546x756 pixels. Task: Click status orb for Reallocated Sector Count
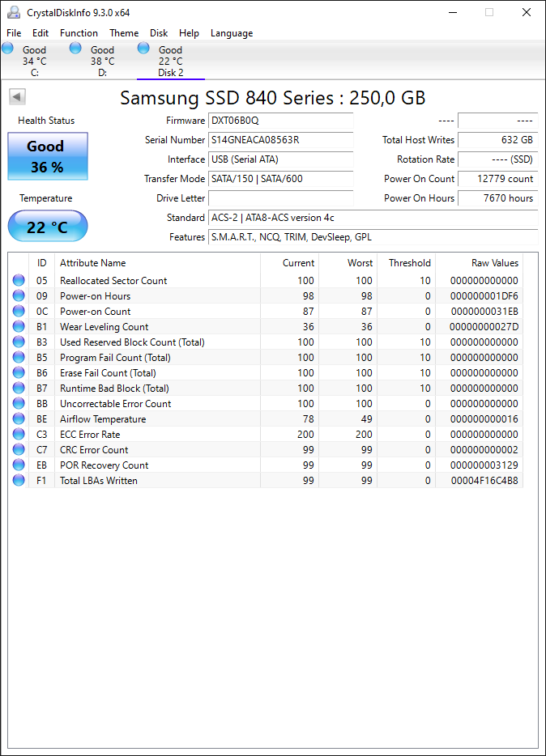pos(19,280)
